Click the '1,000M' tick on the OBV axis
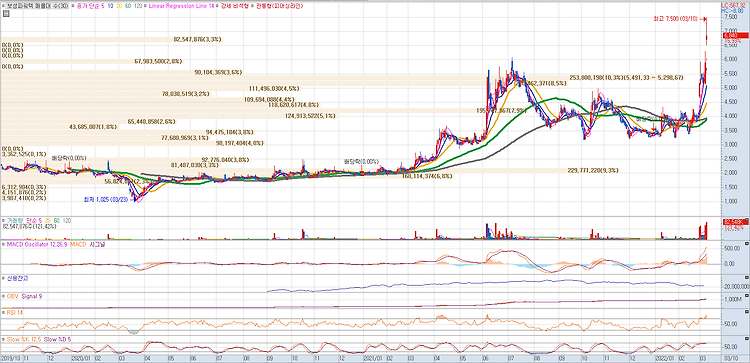750x363 pixels. click(733, 299)
